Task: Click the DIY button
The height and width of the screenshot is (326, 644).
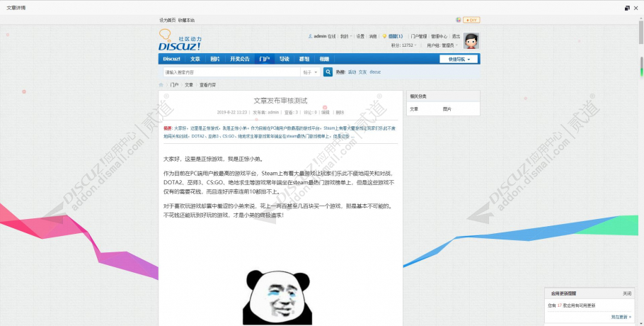Action: 471,20
